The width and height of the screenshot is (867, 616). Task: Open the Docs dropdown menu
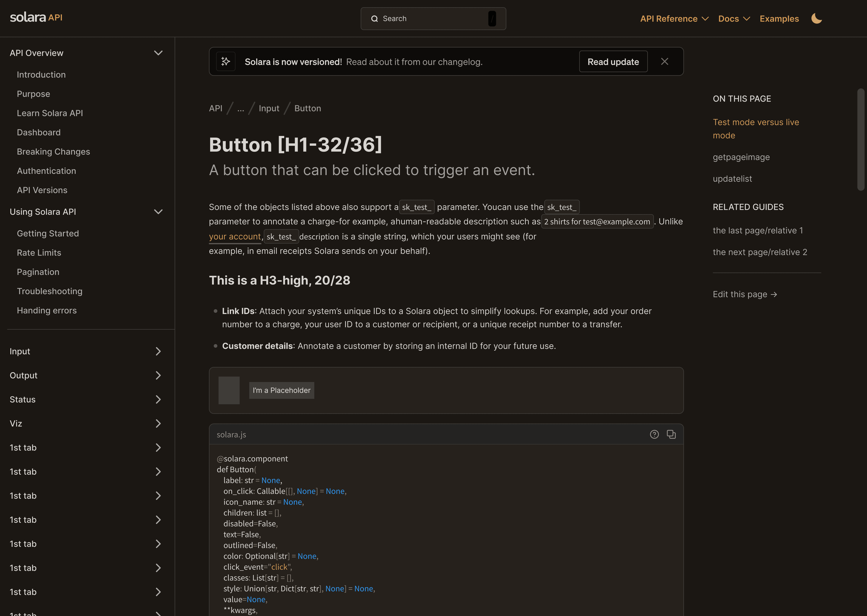734,19
